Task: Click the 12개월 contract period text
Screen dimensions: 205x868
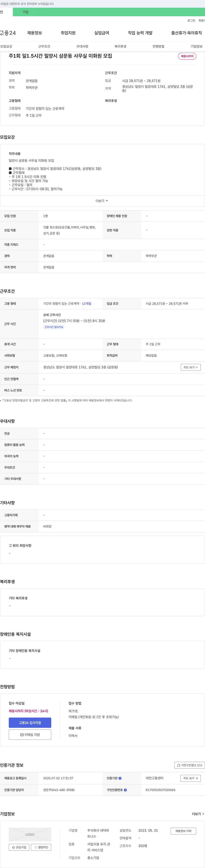Action: point(86,304)
